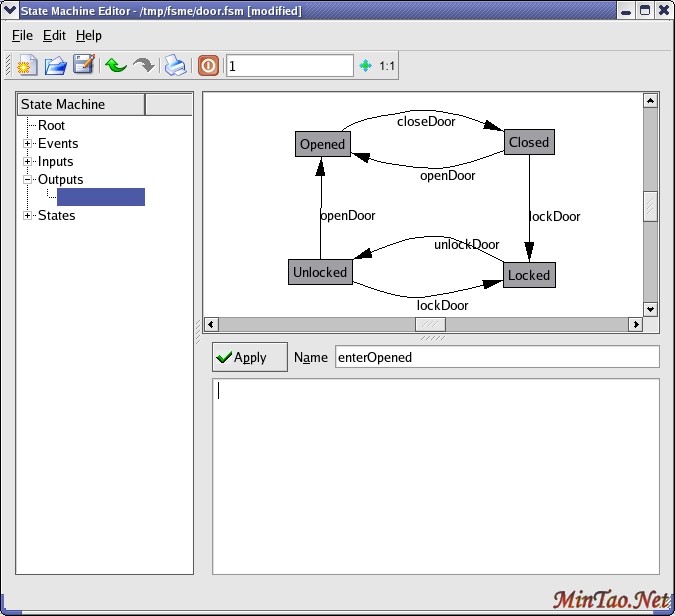The height and width of the screenshot is (616, 675).
Task: Click the red power-style toolbar icon
Action: coord(208,66)
